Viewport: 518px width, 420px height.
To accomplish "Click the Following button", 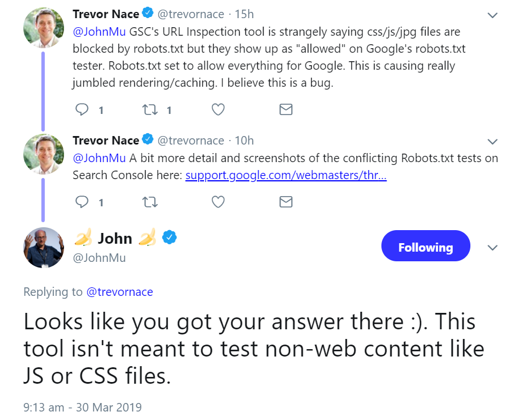I will click(426, 247).
